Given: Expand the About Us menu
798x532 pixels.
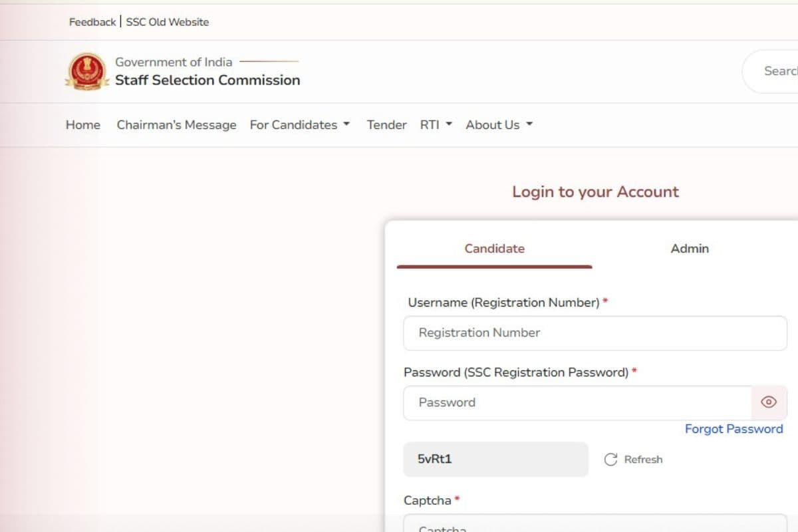Looking at the screenshot, I should [x=499, y=125].
